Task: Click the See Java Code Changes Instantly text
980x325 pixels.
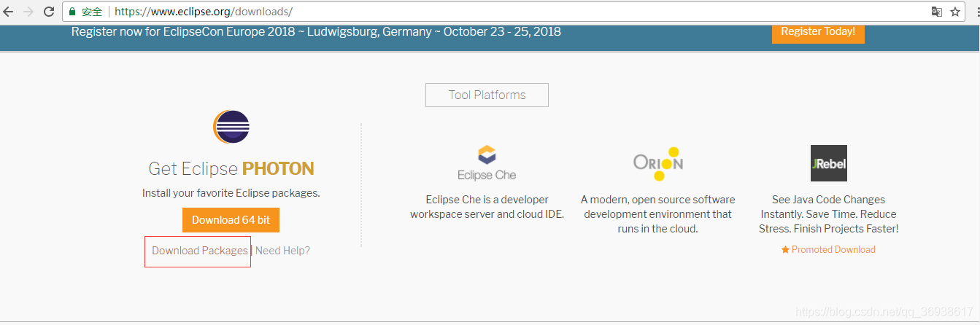Action: pos(829,214)
